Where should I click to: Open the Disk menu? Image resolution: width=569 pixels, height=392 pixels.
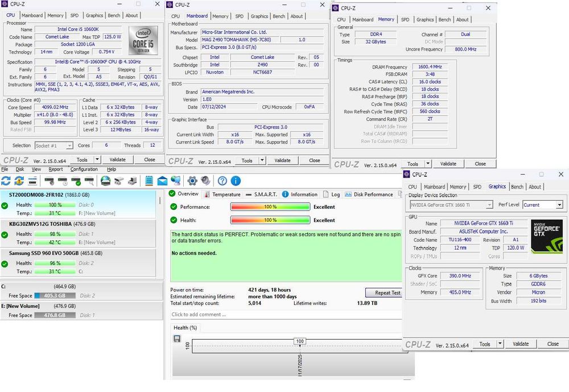[x=20, y=169]
